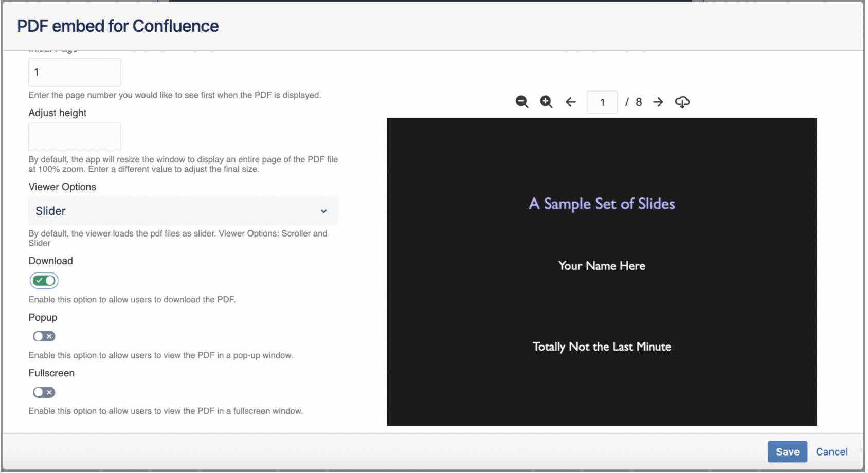The image size is (868, 473).
Task: Go to previous PDF page arrow
Action: 571,102
